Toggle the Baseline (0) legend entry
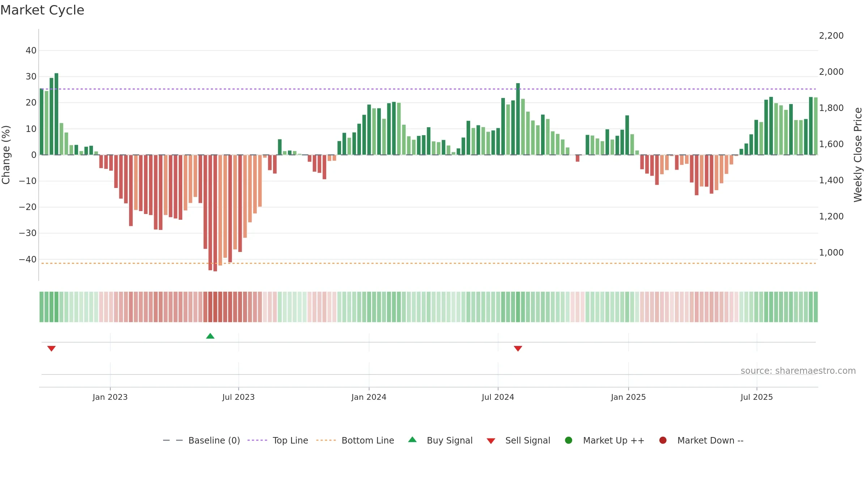This screenshot has width=868, height=488. [201, 440]
